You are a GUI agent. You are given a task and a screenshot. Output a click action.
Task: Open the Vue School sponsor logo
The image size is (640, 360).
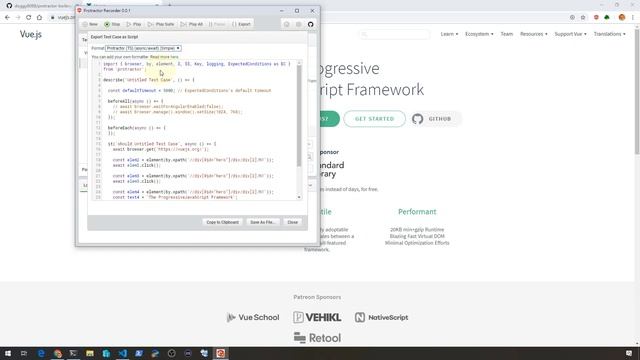tap(253, 317)
